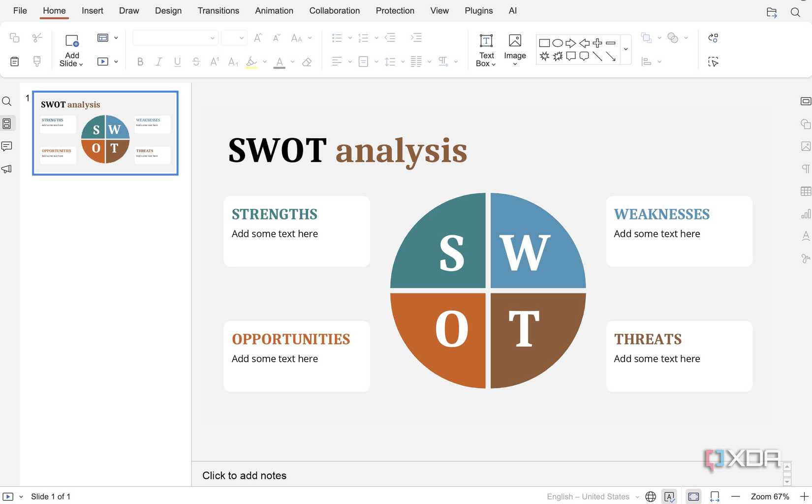
Task: Expand the shapes gallery dropdown
Action: (626, 49)
